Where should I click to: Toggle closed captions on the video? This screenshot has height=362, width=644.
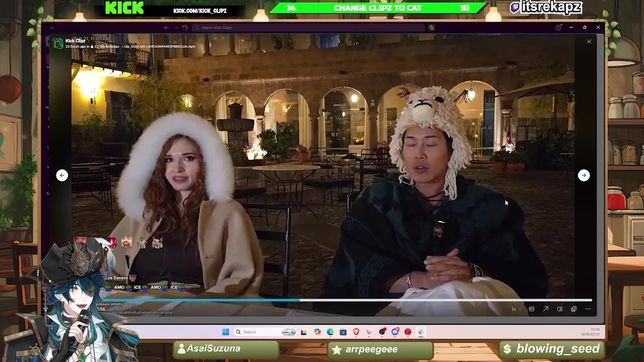pos(531,309)
